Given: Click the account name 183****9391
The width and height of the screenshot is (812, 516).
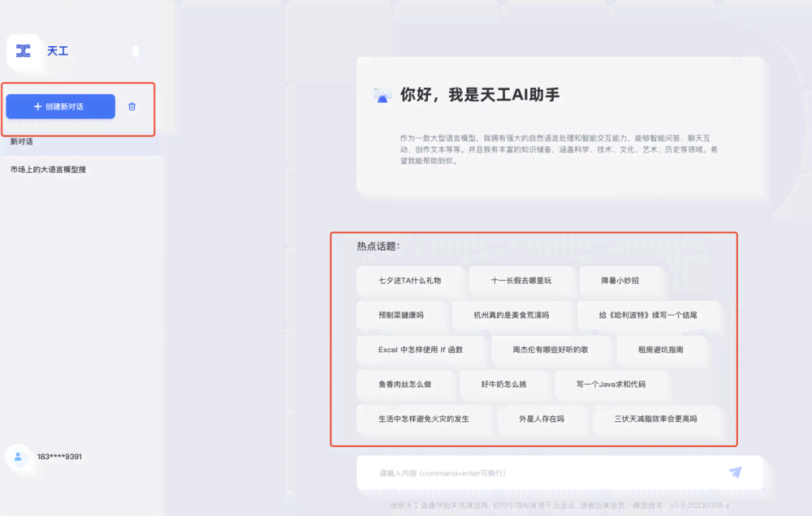Looking at the screenshot, I should 59,457.
